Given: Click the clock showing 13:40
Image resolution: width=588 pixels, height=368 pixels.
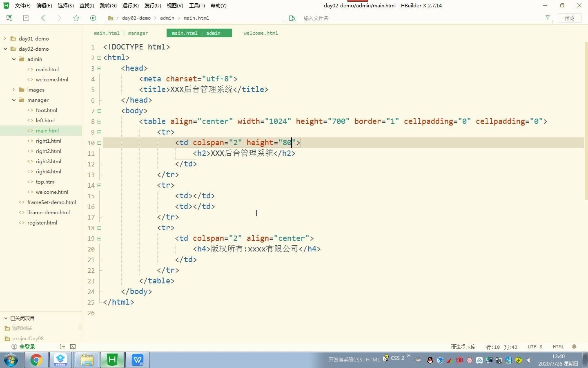Looking at the screenshot, I should pyautogui.click(x=558, y=357).
